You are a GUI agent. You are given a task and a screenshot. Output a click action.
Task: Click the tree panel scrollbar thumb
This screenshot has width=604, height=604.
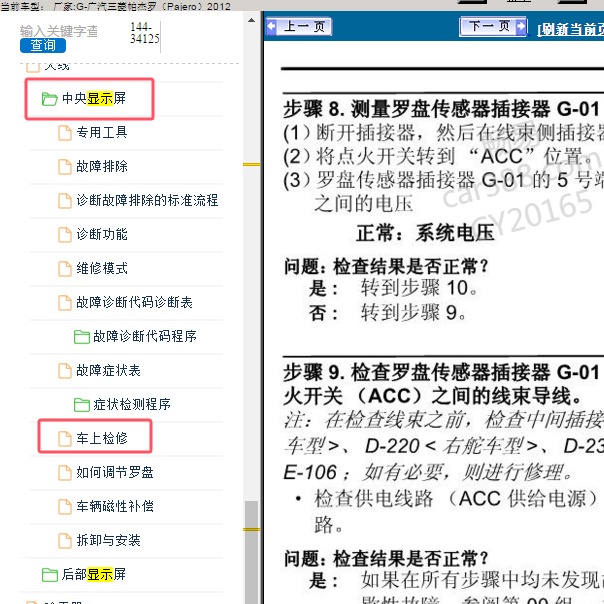(252, 552)
